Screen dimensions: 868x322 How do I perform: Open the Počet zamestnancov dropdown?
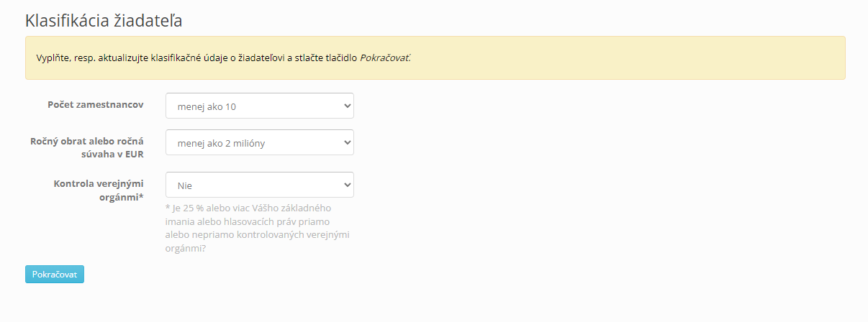259,106
